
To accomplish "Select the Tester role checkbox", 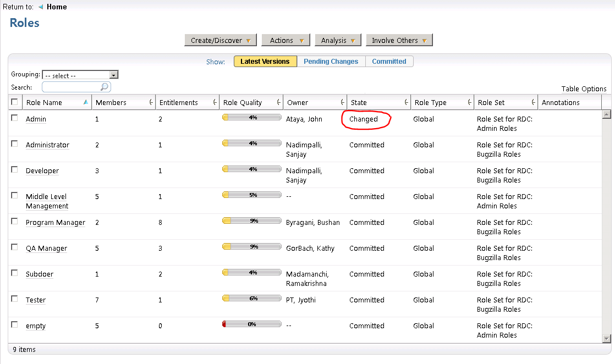I will coord(14,299).
